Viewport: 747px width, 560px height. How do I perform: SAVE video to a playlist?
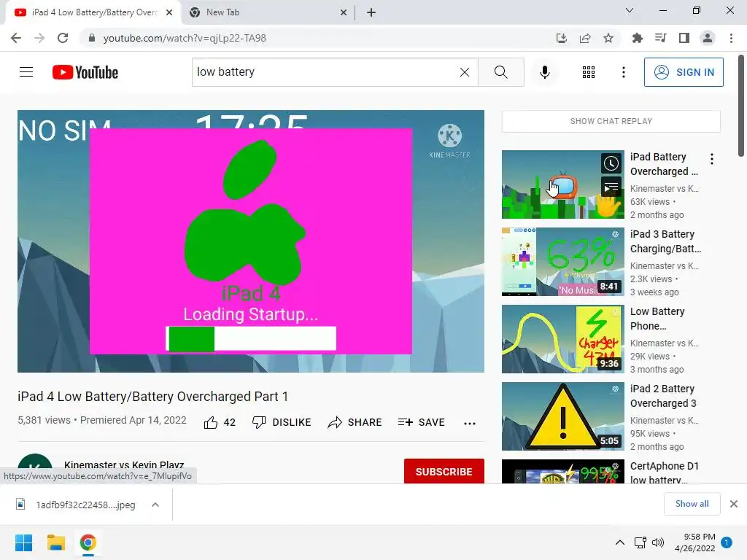click(x=421, y=422)
